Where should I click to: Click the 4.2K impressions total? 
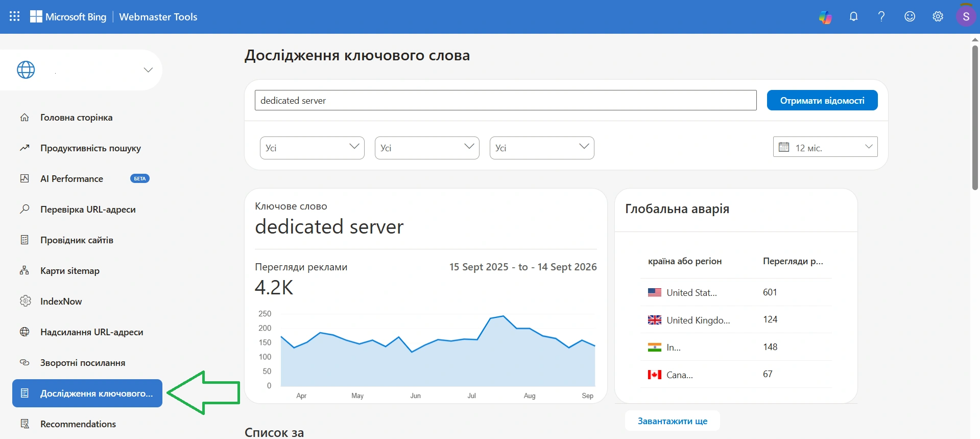click(x=274, y=287)
